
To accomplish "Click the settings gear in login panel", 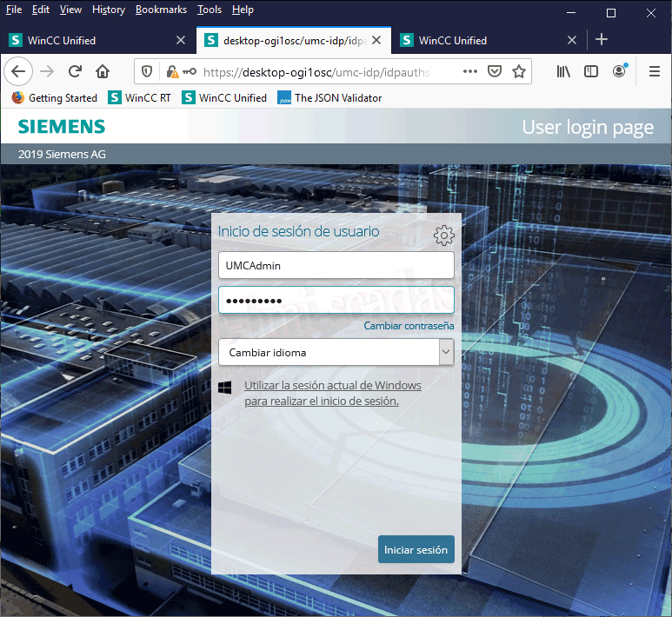I will pyautogui.click(x=443, y=235).
